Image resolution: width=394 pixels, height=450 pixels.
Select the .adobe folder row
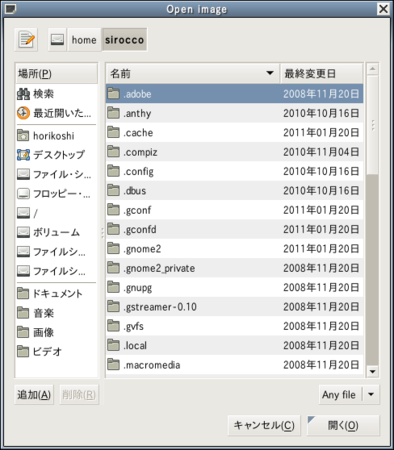(x=235, y=94)
